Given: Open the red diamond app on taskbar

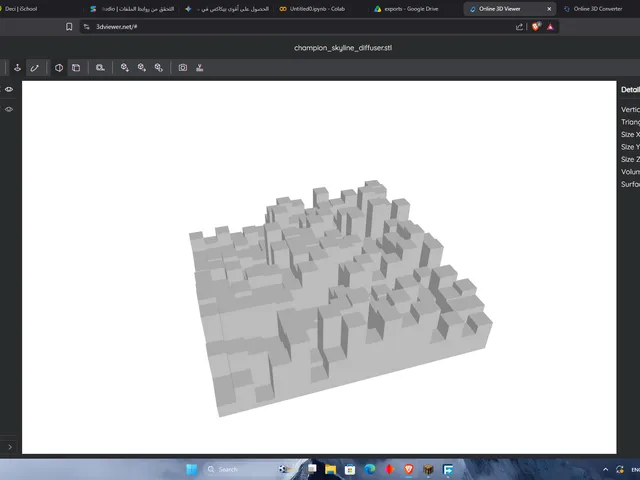Looking at the screenshot, I should (x=389, y=469).
